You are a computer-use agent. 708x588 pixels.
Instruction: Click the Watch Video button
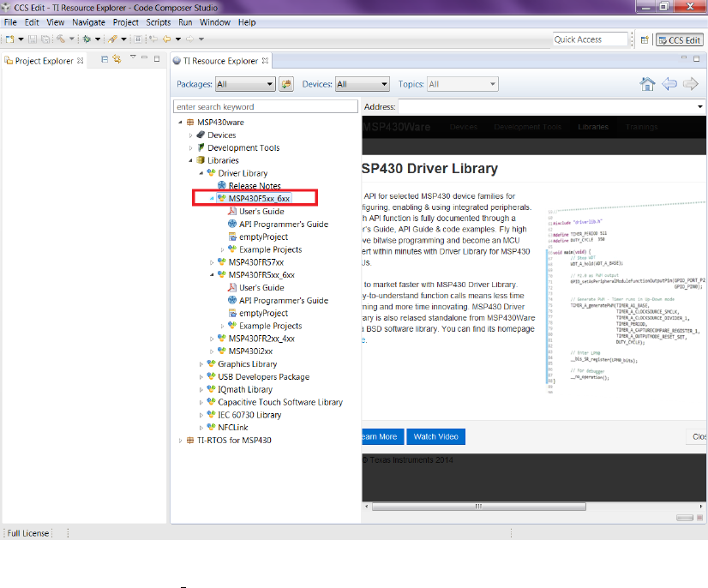435,436
